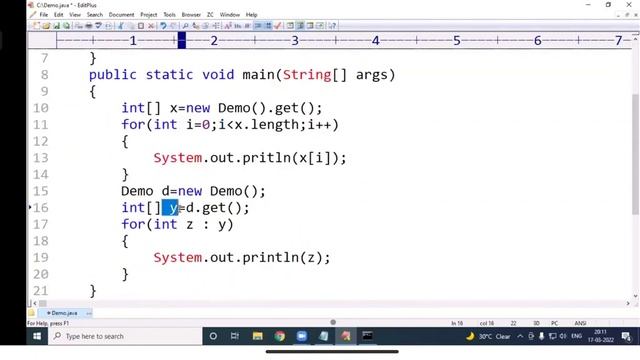Image resolution: width=640 pixels, height=360 pixels.
Task: Click the 'col 16' status bar entry
Action: click(487, 323)
